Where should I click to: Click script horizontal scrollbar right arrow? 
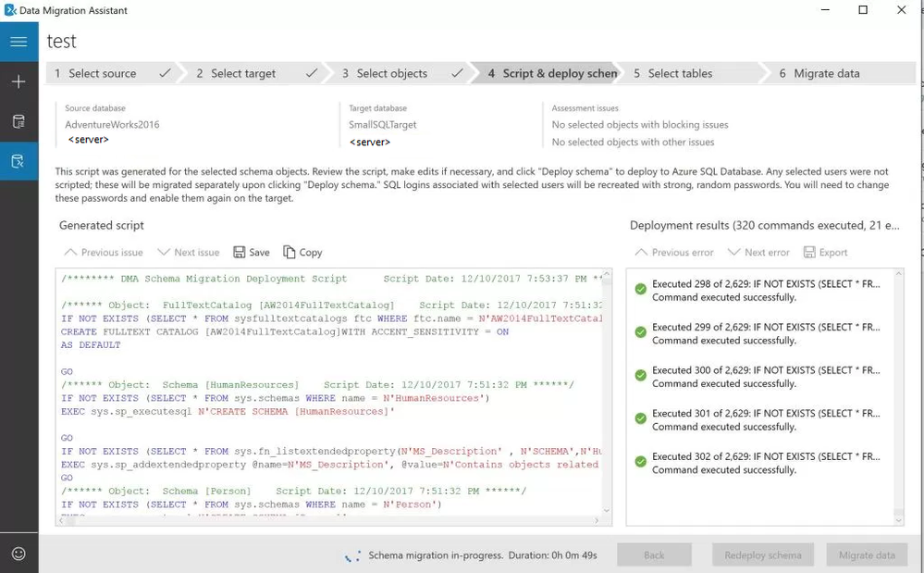point(597,520)
